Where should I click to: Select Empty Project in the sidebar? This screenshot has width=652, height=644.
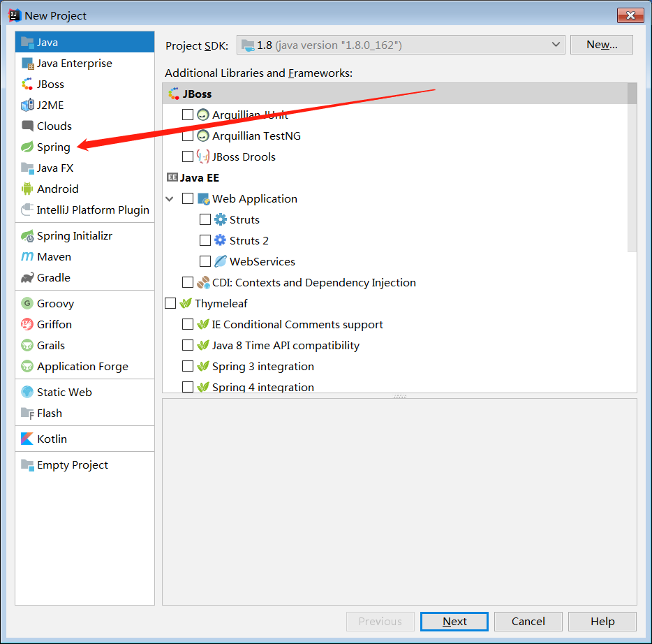pyautogui.click(x=85, y=464)
